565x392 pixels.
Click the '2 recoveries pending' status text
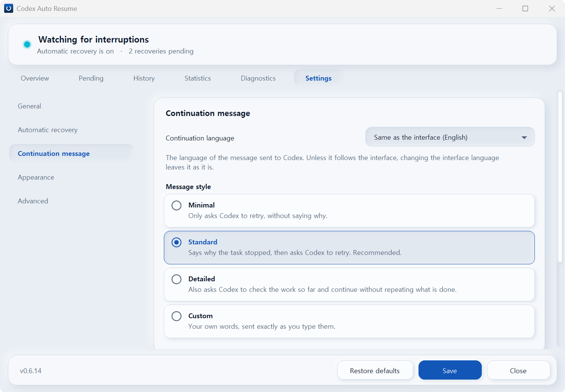161,51
